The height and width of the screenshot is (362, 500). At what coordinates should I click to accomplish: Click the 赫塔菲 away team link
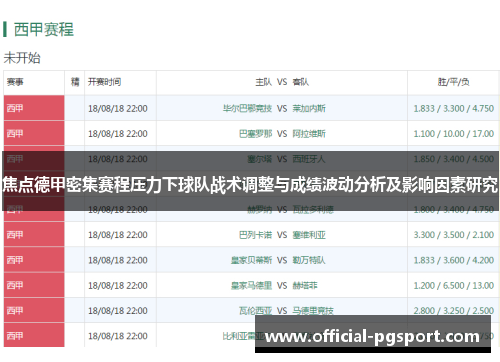[x=305, y=285]
